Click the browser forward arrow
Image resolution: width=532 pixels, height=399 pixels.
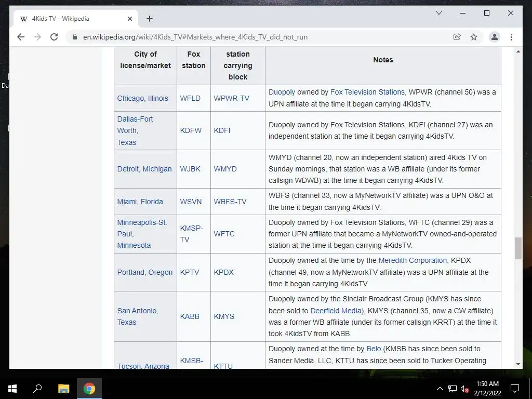[37, 37]
